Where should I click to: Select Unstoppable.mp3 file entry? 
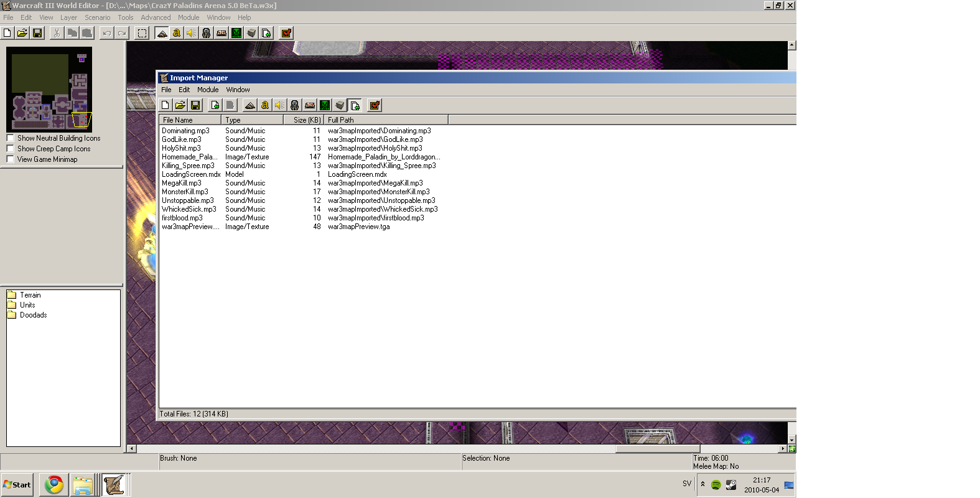[x=188, y=200]
